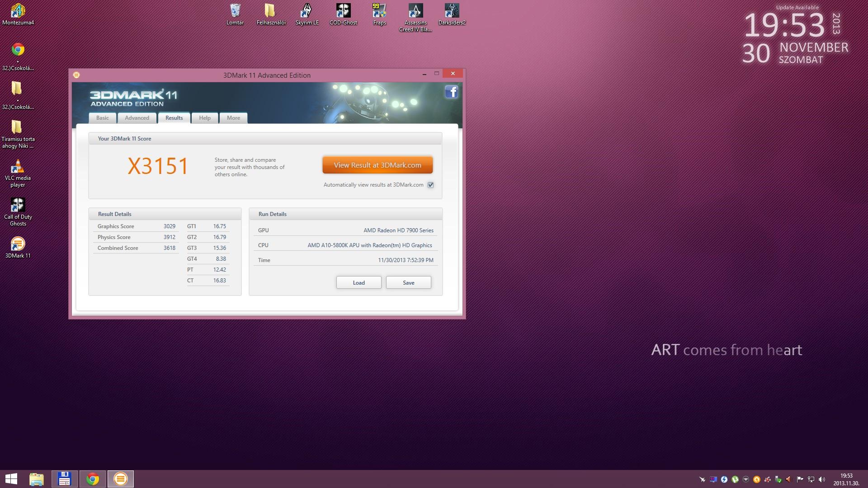Viewport: 868px width, 488px height.
Task: Launch Darksiders2 desktop shortcut
Action: point(452,11)
